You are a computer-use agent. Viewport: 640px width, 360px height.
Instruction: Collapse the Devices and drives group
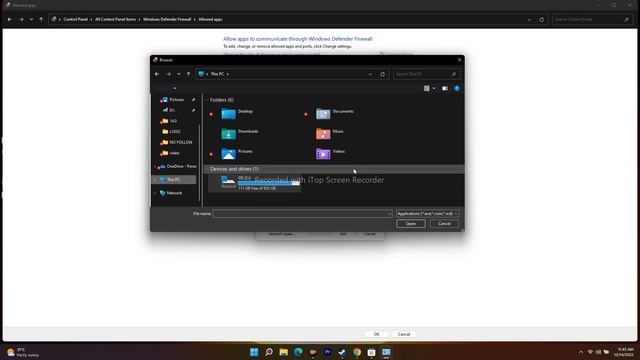(x=207, y=169)
